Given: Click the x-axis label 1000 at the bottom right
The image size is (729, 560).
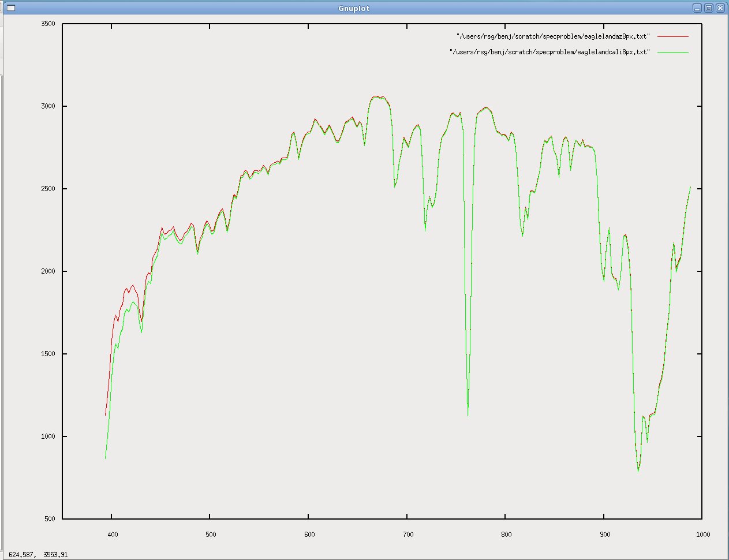Looking at the screenshot, I should [x=703, y=535].
